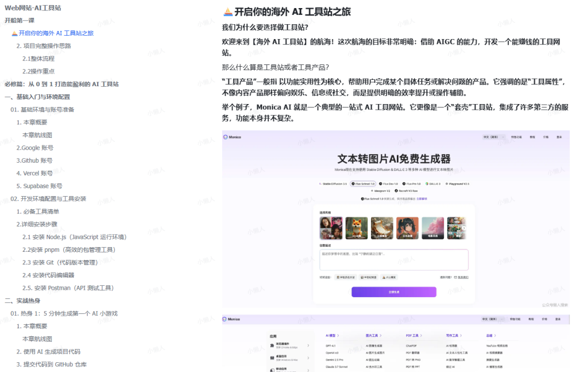Open 3. 提交代码到 GitHub 仓库 entry
The height and width of the screenshot is (372, 588).
click(x=51, y=365)
